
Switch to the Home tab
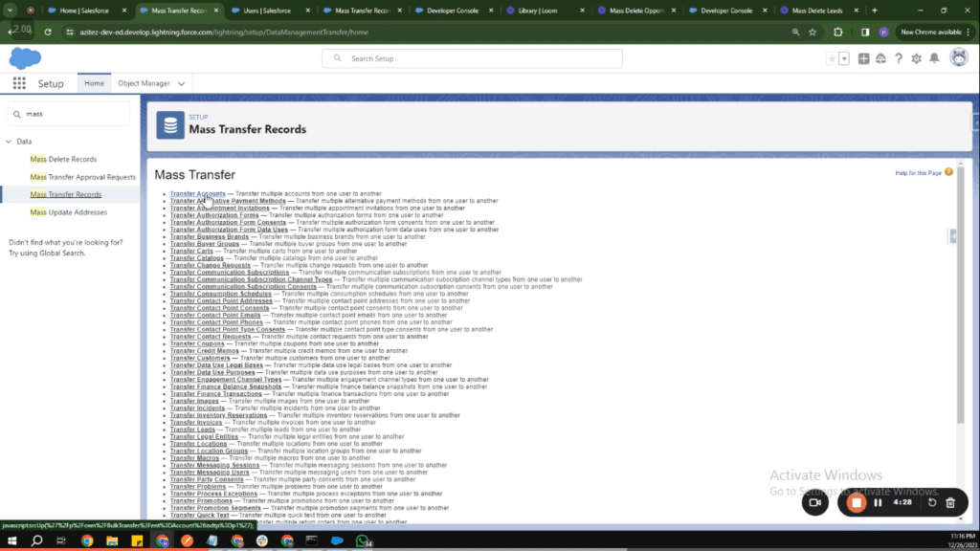[95, 83]
